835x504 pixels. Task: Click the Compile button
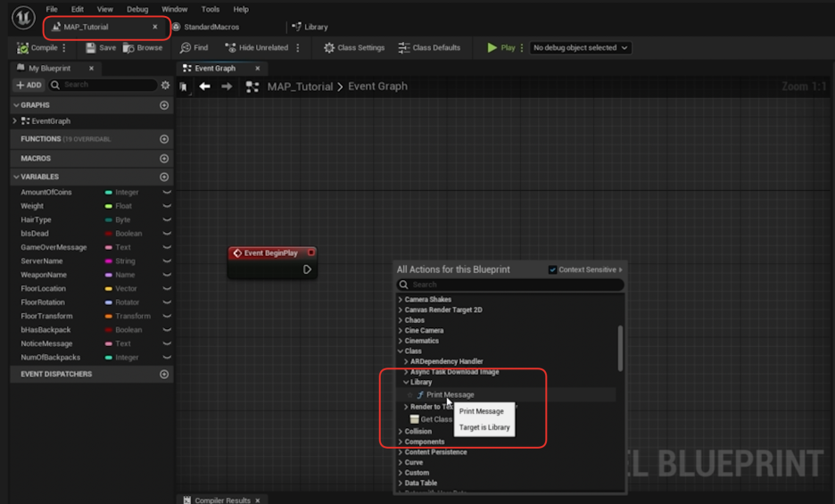37,48
